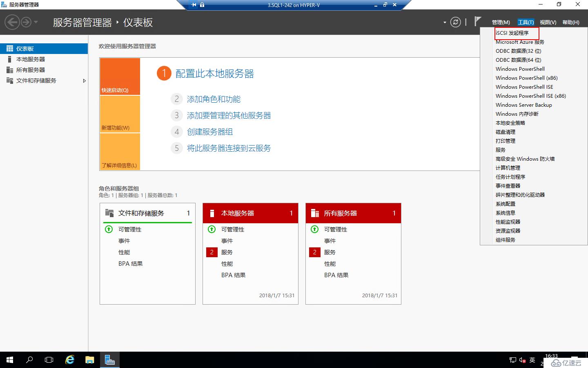Click the back navigation arrow
588x368 pixels.
click(12, 22)
